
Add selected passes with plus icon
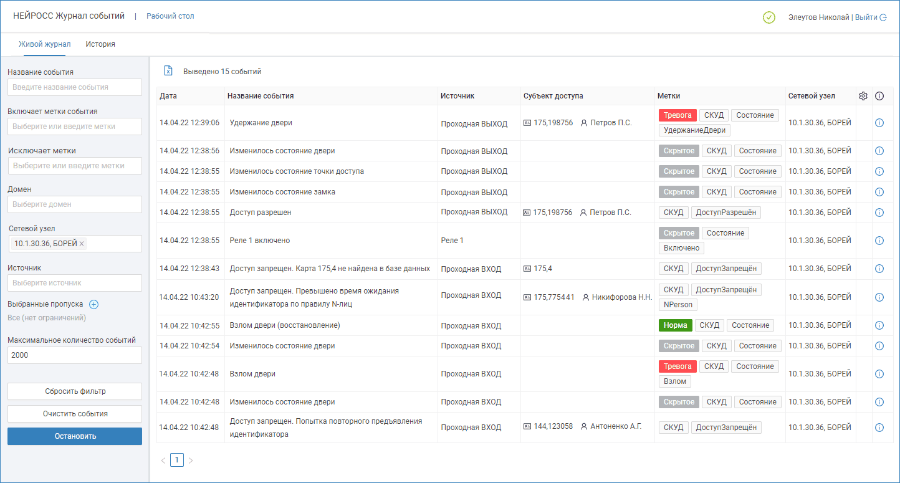[94, 304]
